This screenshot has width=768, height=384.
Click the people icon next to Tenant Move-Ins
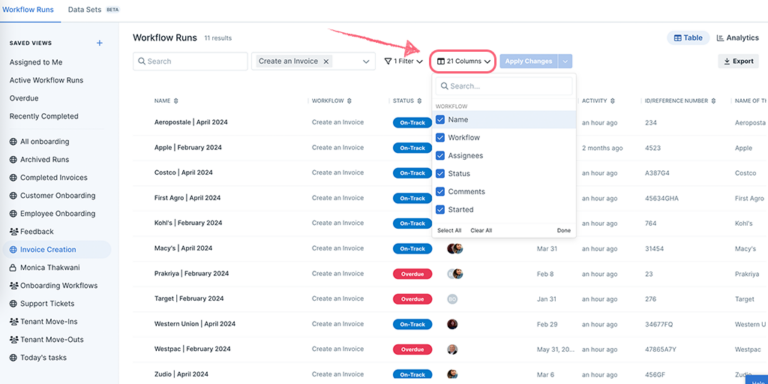coord(13,322)
